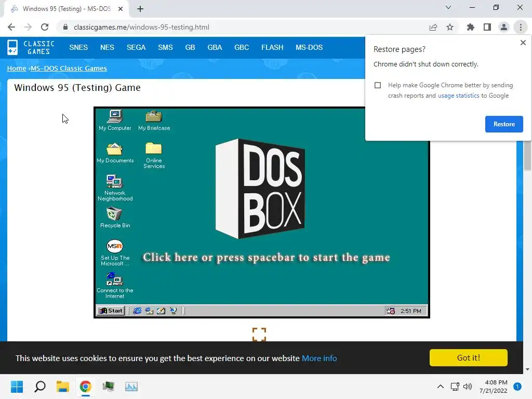Viewport: 532px width, 399px height.
Task: Open the volume tray icon
Action: 468,387
